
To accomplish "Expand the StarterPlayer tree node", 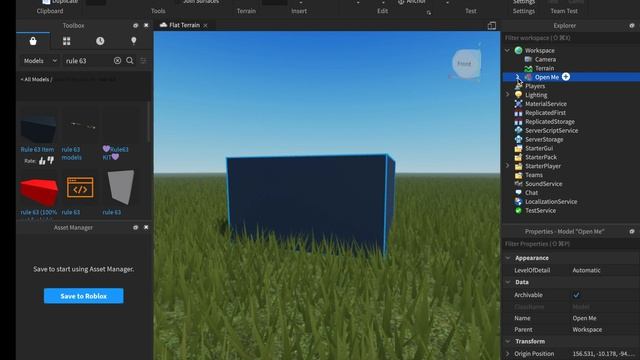I will pyautogui.click(x=507, y=166).
